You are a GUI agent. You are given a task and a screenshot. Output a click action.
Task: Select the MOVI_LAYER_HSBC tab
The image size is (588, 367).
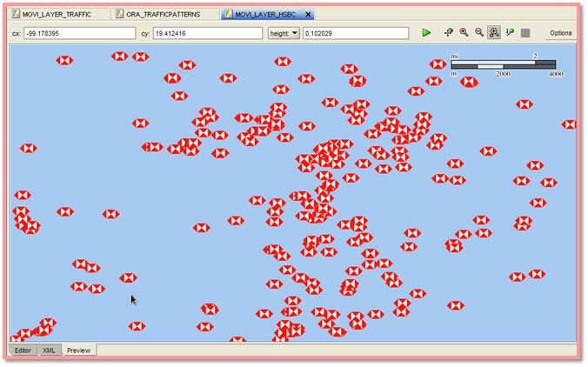point(265,14)
